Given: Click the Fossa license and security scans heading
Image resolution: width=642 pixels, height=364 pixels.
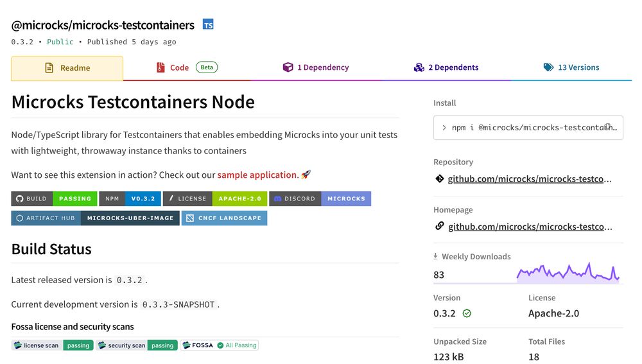Looking at the screenshot, I should coord(73,327).
